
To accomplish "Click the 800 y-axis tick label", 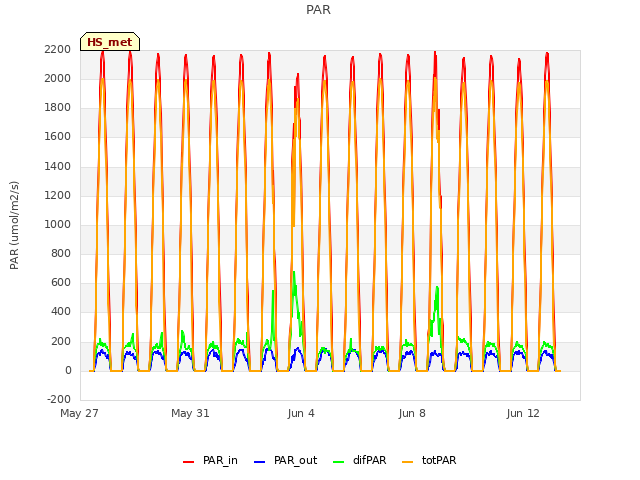I will click(x=61, y=253).
